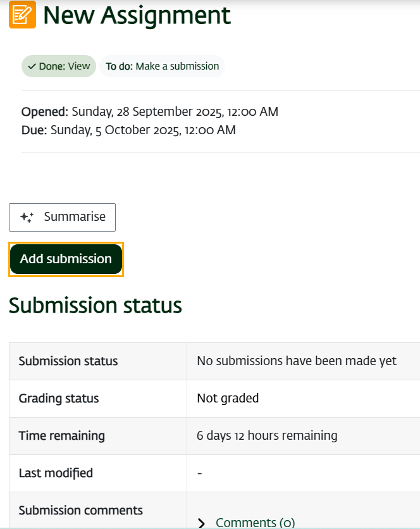Click the Summarise button label
The height and width of the screenshot is (529, 420).
click(75, 217)
